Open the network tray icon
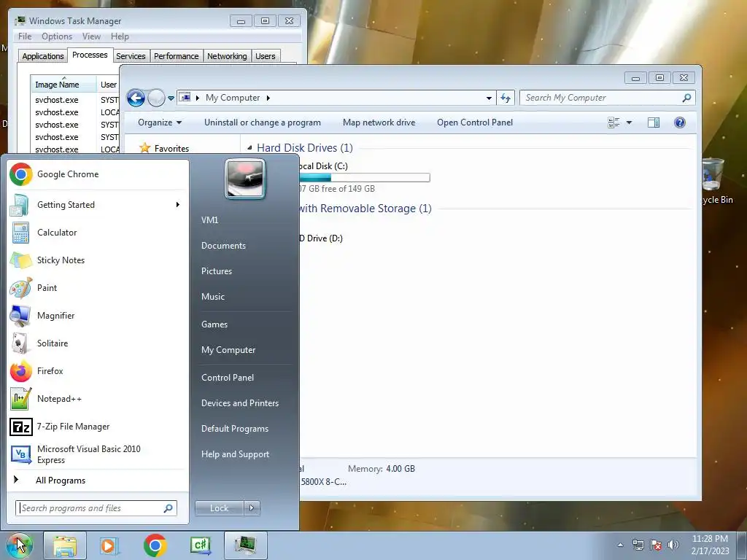 638,545
